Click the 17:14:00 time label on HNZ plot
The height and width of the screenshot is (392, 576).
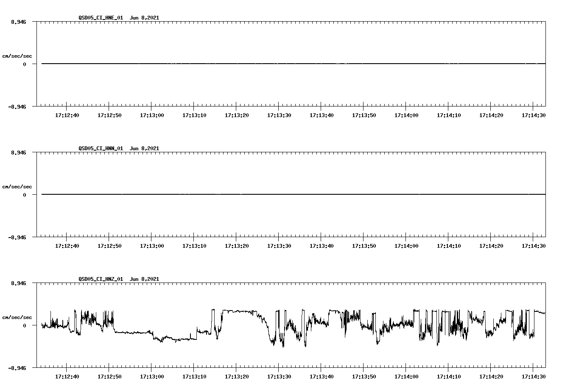coord(406,377)
